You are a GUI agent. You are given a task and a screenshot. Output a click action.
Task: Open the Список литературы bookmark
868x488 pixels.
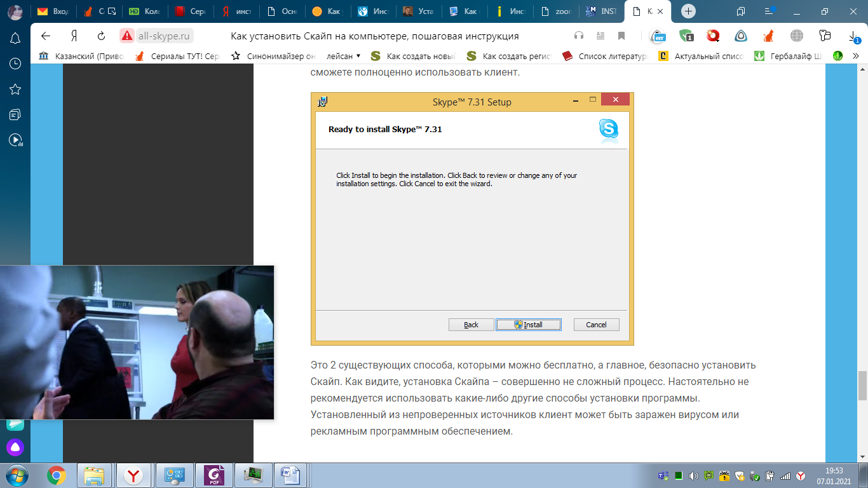click(604, 56)
